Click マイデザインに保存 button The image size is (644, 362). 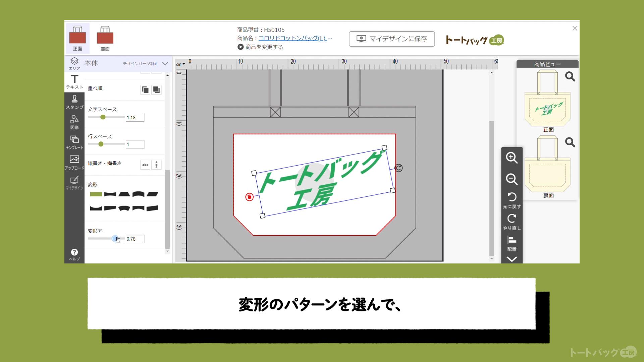click(x=392, y=39)
